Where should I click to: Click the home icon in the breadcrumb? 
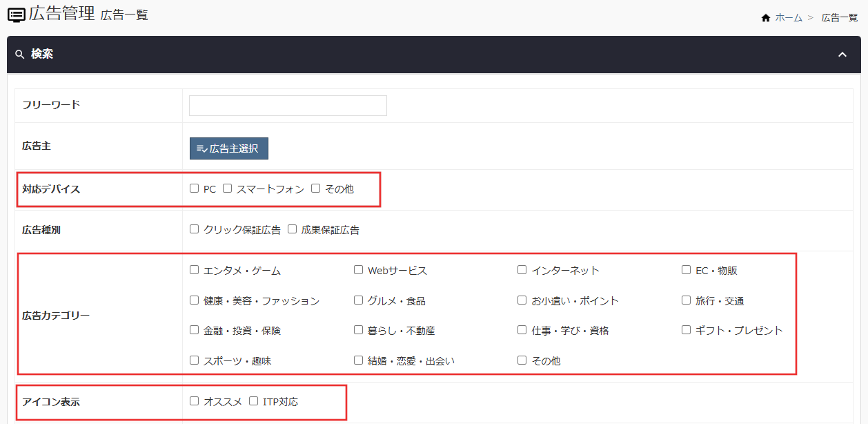(766, 17)
